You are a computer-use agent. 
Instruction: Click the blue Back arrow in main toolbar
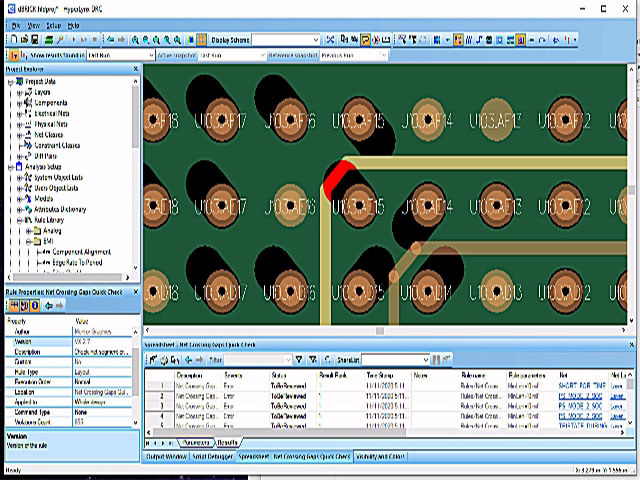coord(111,40)
